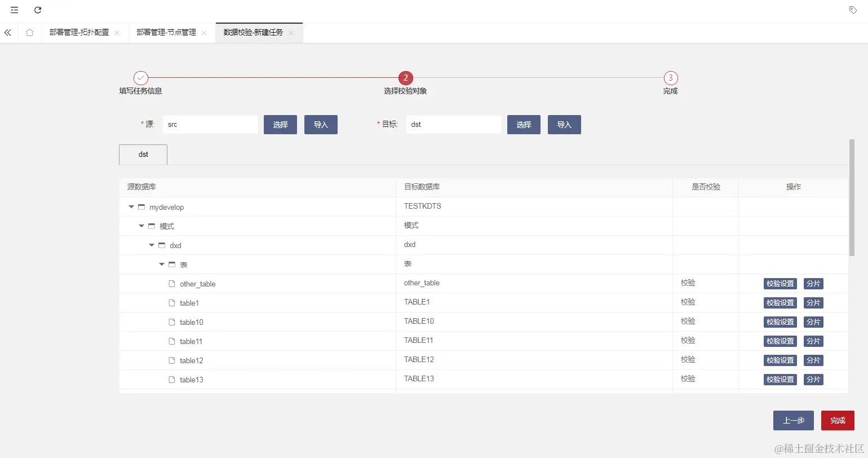Click 分片 for TABLE10 row
Screen dimensions: 868x458
813,322
